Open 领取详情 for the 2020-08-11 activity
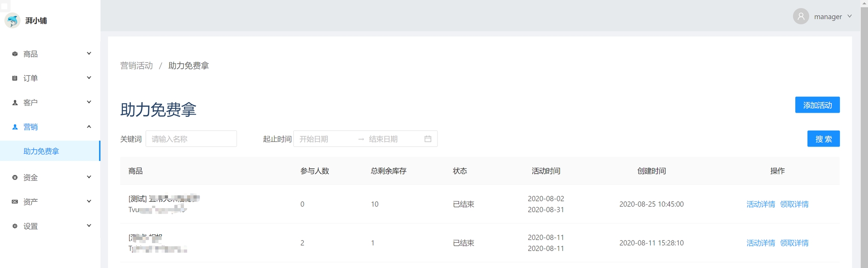The width and height of the screenshot is (868, 268). pos(794,243)
